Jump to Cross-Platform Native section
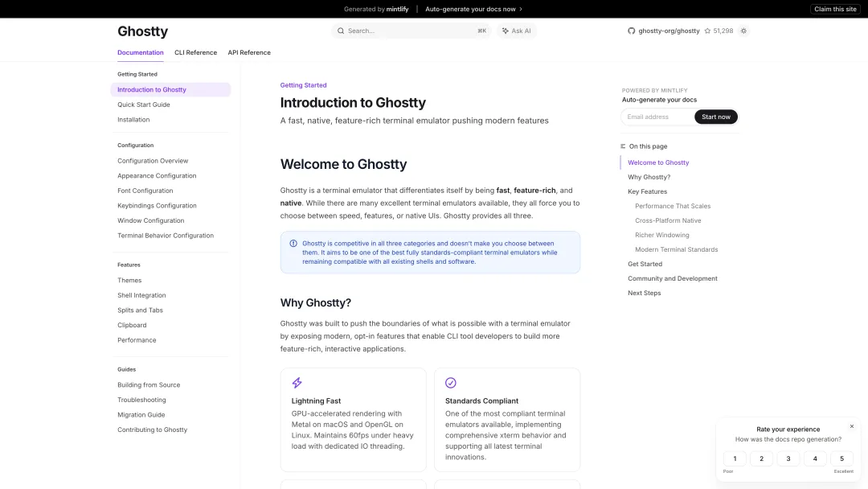 tap(668, 220)
